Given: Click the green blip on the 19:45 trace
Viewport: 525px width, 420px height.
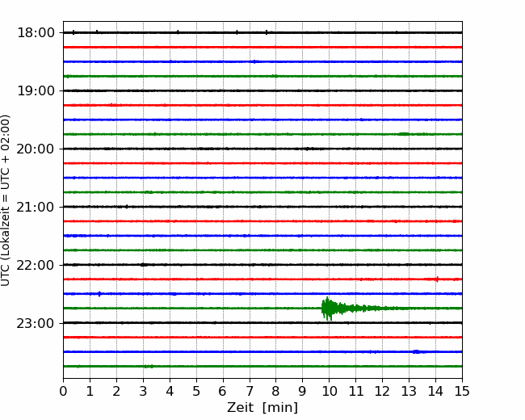Looking at the screenshot, I should (404, 134).
